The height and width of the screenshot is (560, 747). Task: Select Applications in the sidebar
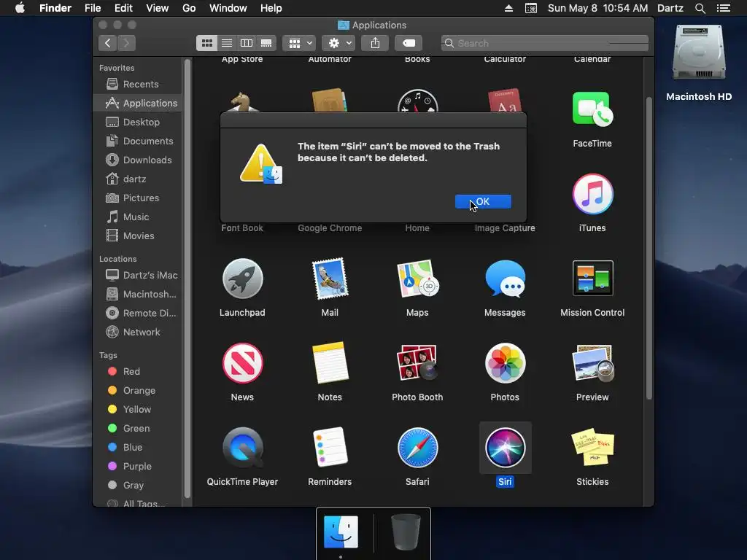[x=138, y=104]
